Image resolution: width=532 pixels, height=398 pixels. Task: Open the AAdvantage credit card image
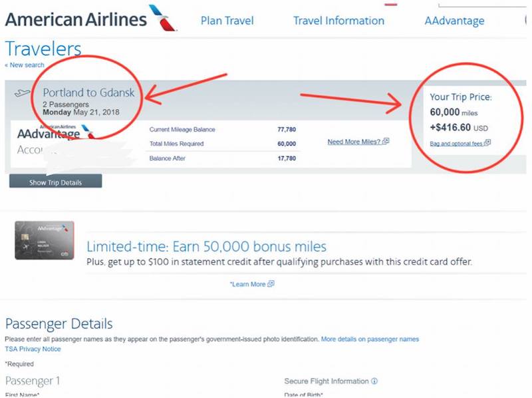(45, 240)
